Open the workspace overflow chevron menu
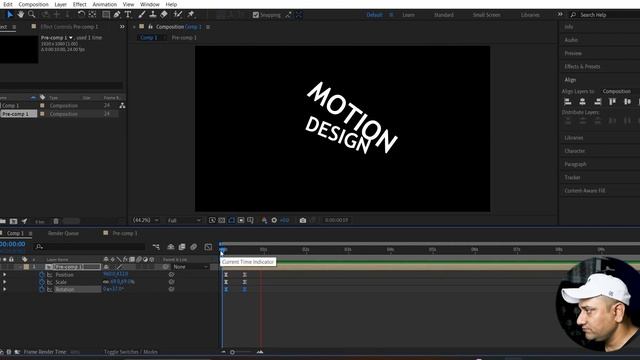This screenshot has width=640, height=360. (560, 14)
